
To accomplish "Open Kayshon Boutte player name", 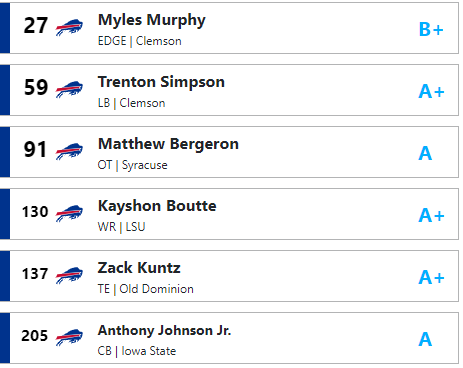I will (x=157, y=206).
